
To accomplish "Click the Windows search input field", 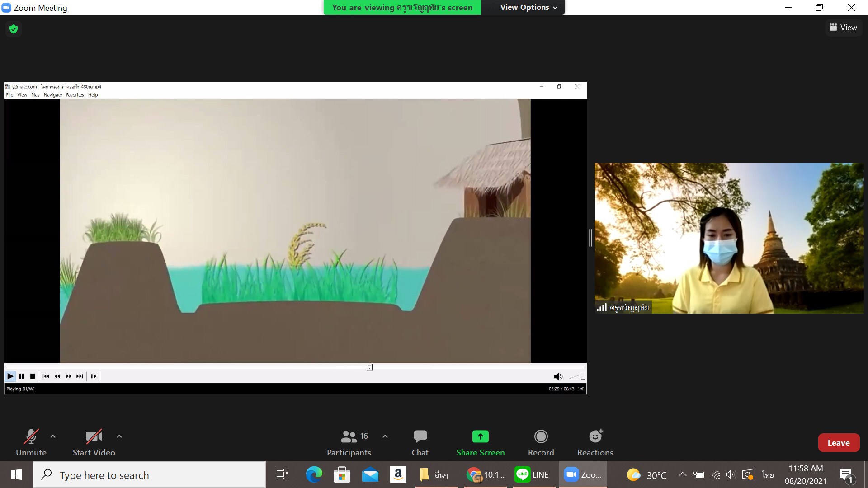I will 149,475.
